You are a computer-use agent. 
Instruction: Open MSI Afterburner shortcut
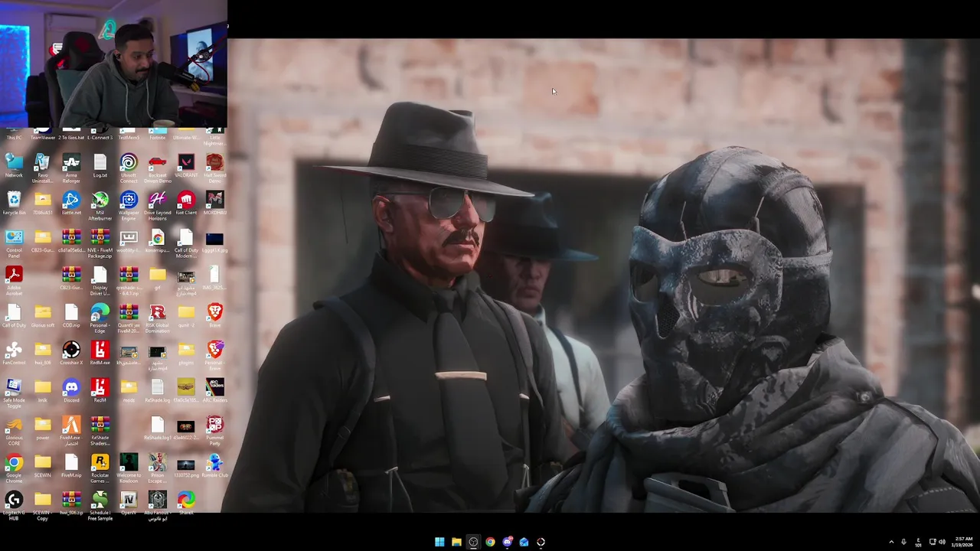click(x=100, y=206)
